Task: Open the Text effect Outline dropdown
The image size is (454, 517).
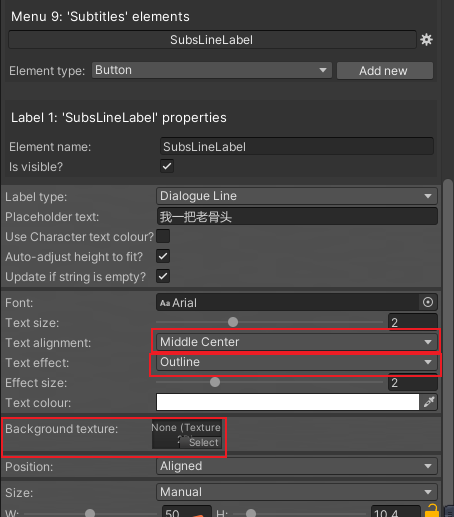Action: point(297,362)
